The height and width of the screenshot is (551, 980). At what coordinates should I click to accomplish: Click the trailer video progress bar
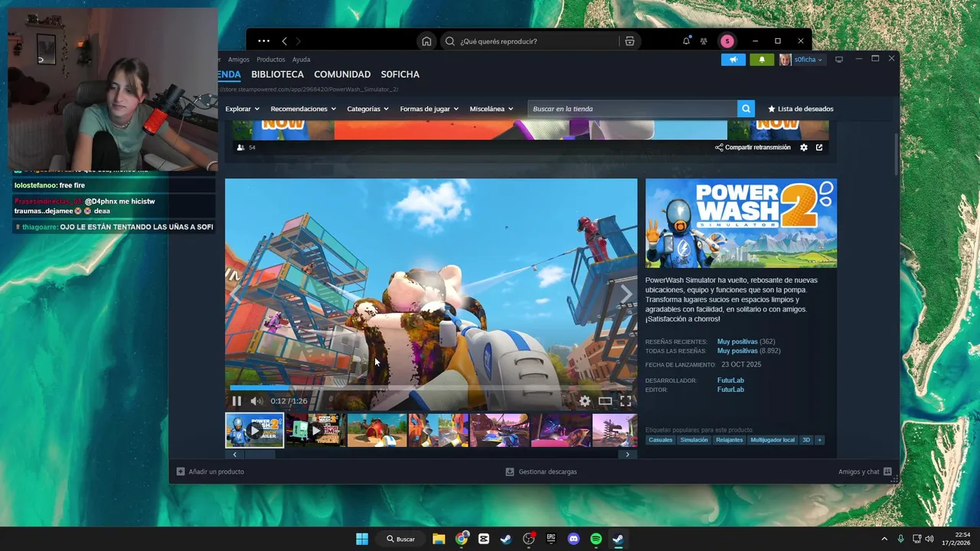coord(431,388)
